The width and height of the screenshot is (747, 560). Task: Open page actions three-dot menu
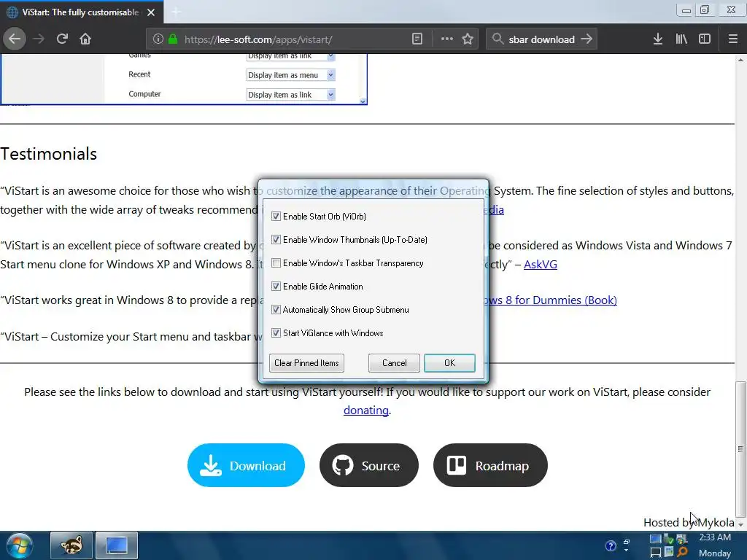coord(447,39)
